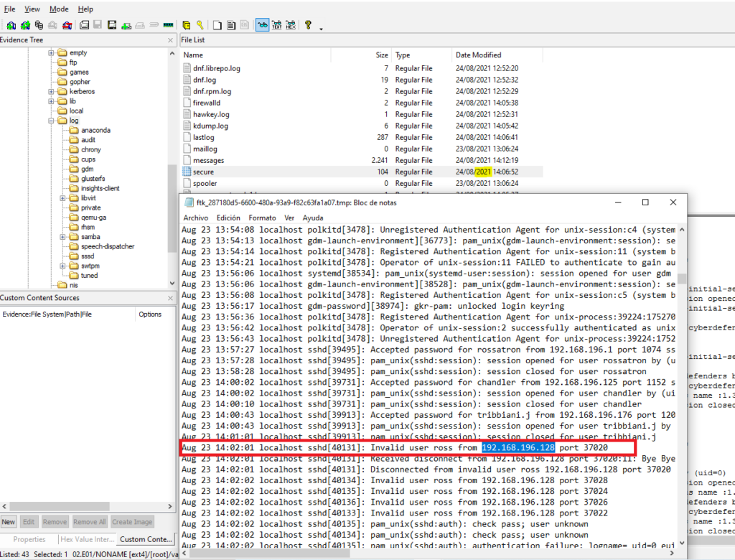
Task: Click the Detect EFS Encryption key icon
Action: coord(200,24)
